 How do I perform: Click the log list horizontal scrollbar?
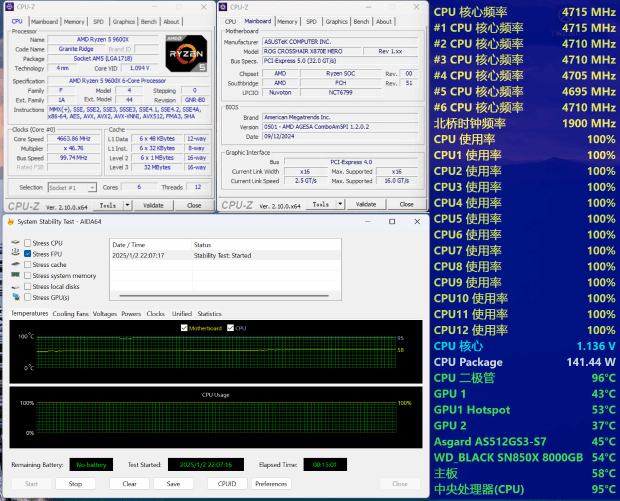pos(224,296)
